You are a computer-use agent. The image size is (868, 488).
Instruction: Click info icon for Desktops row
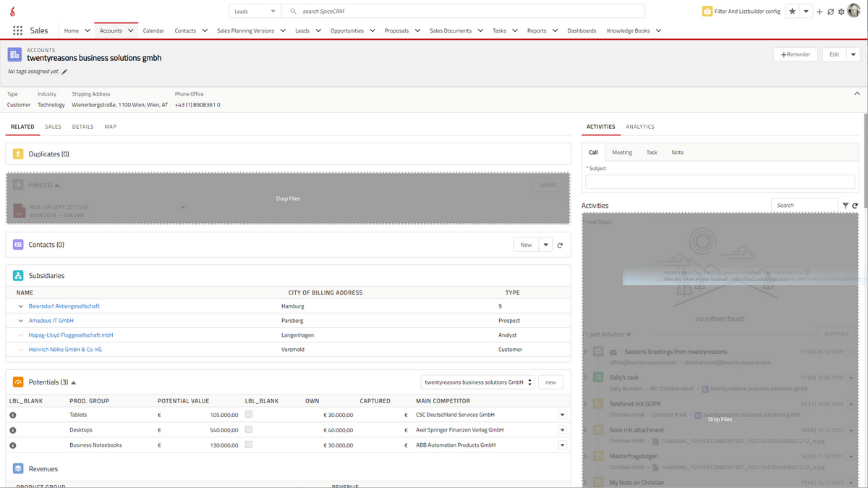(x=13, y=430)
